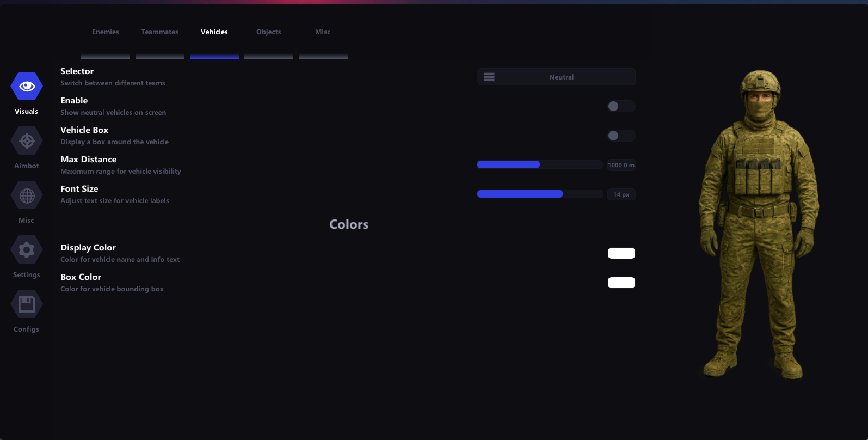This screenshot has height=440, width=868.
Task: Click the Font Size slider bar
Action: pyautogui.click(x=539, y=194)
